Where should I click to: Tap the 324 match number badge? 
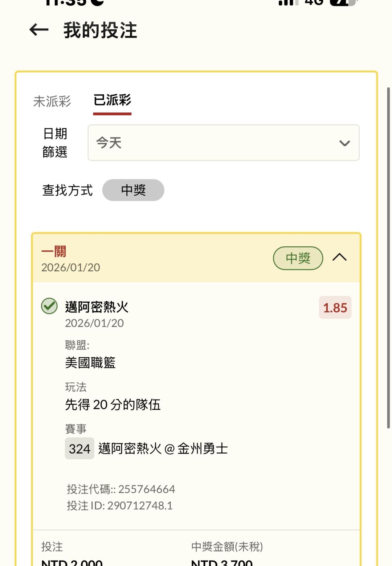(79, 449)
